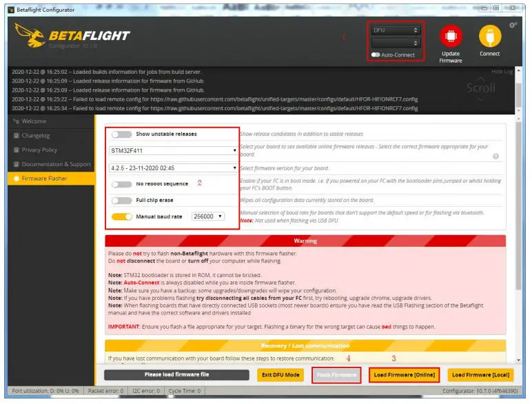Click the Please load firmware file progress bar

pos(176,374)
